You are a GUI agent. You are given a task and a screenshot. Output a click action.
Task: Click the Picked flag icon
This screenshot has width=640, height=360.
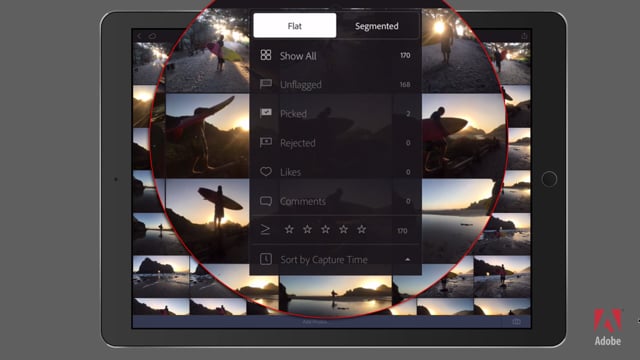pos(266,113)
